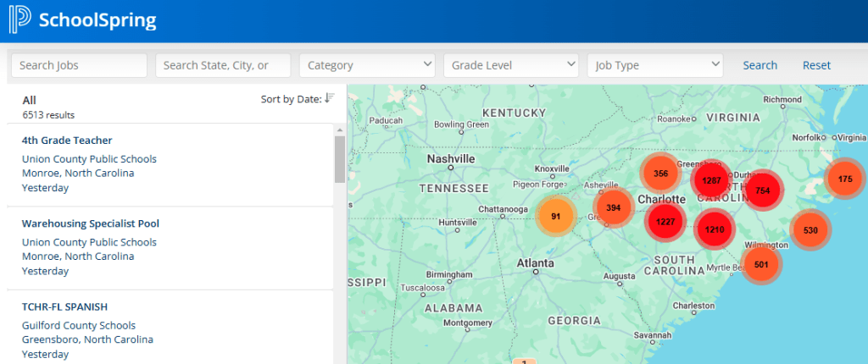Click the 175 jobs coastal cluster
This screenshot has width=868, height=364.
tap(845, 179)
